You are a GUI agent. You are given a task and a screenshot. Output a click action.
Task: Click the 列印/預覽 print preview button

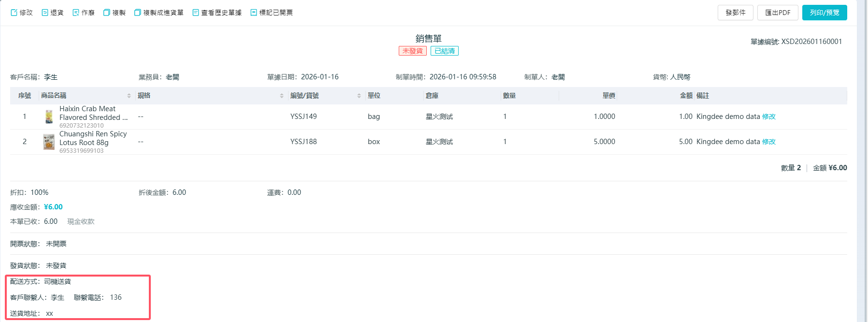coord(824,13)
